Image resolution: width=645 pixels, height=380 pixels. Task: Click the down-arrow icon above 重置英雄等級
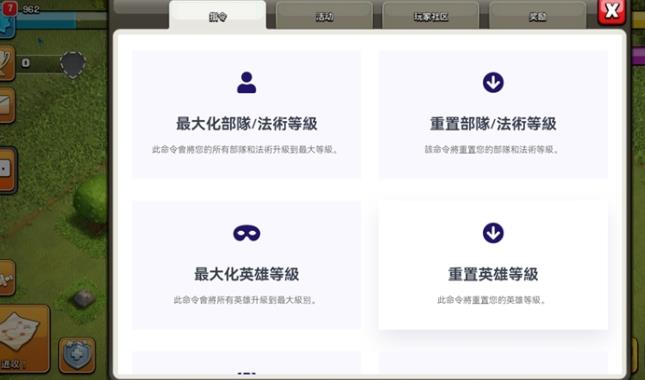click(493, 233)
